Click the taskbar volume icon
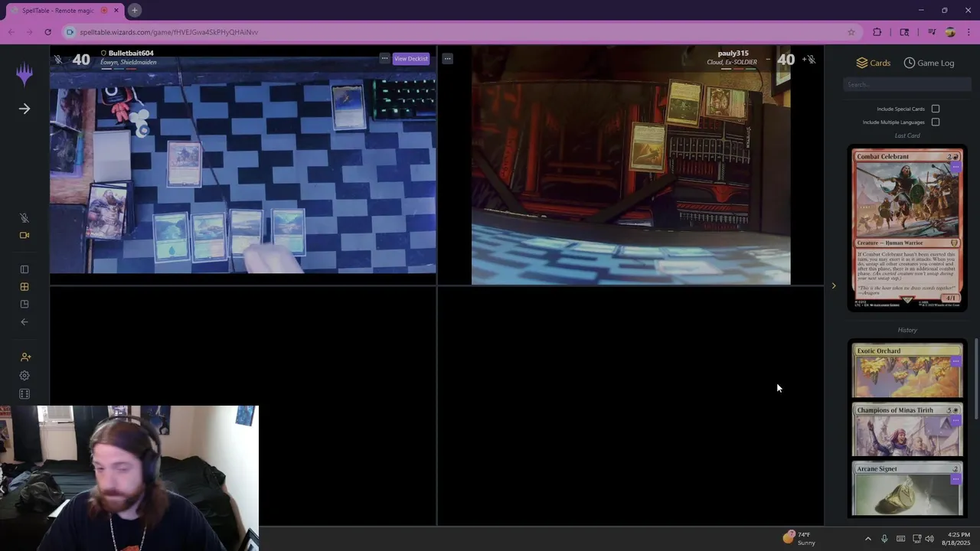Screen dimensions: 980x551 click(x=929, y=539)
